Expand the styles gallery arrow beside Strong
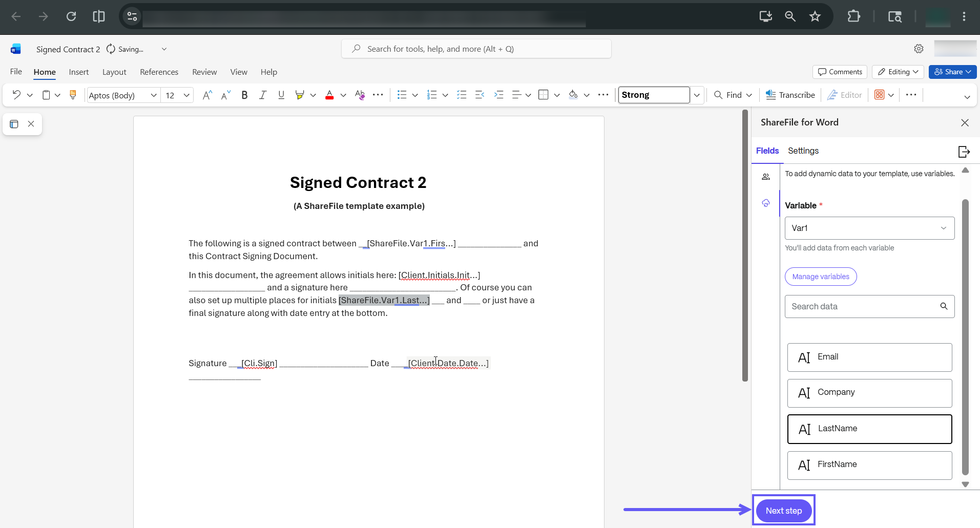 [x=697, y=95]
